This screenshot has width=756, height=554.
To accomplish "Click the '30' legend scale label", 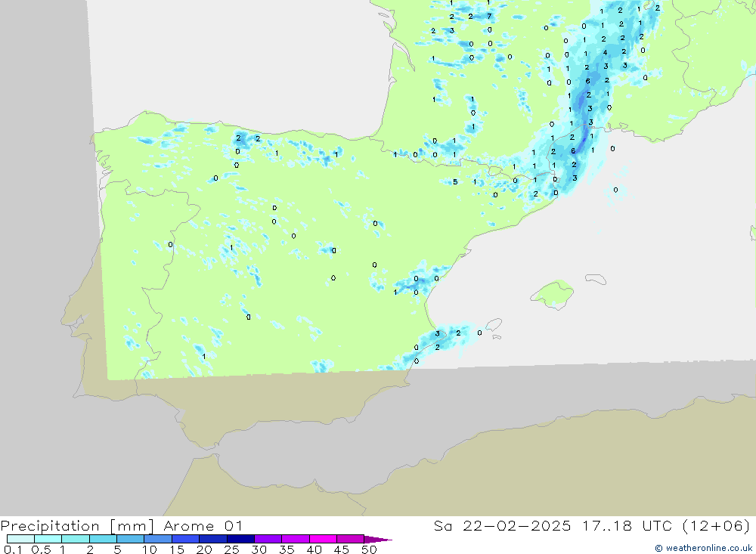I will pos(259,549).
